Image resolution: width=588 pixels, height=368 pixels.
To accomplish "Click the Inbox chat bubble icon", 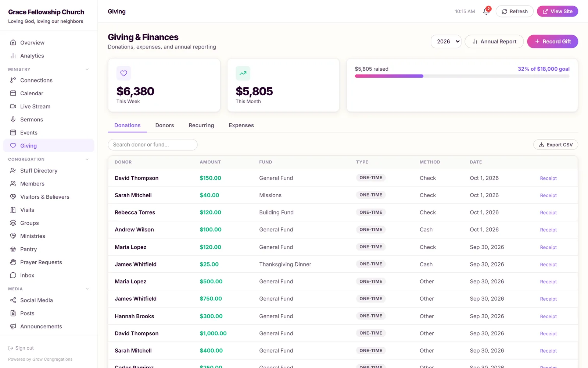I will (13, 275).
